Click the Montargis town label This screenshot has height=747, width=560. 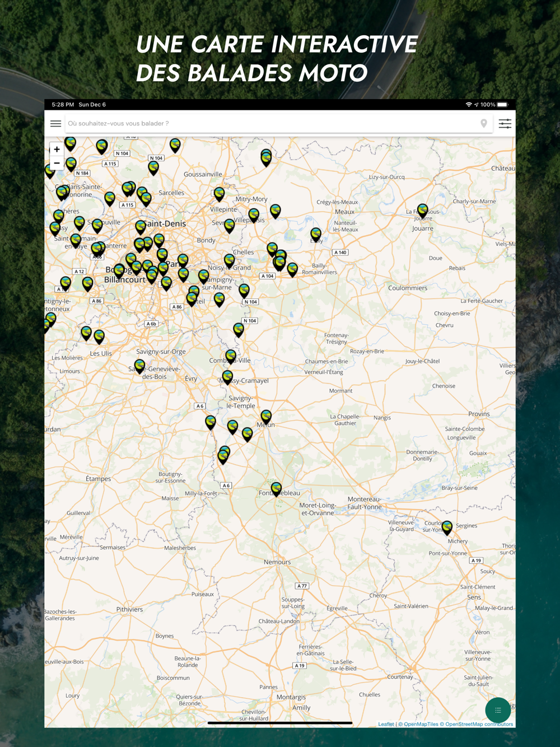coord(291,697)
